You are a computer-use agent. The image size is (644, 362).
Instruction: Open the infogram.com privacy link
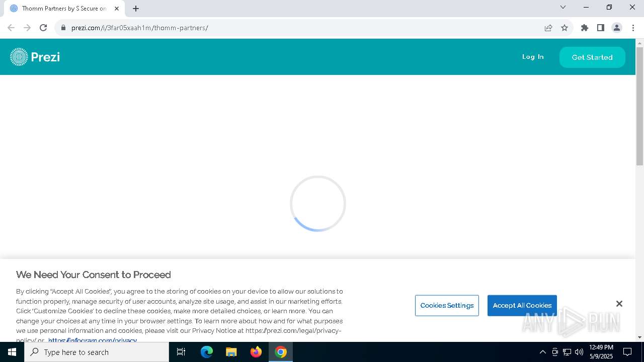93,340
